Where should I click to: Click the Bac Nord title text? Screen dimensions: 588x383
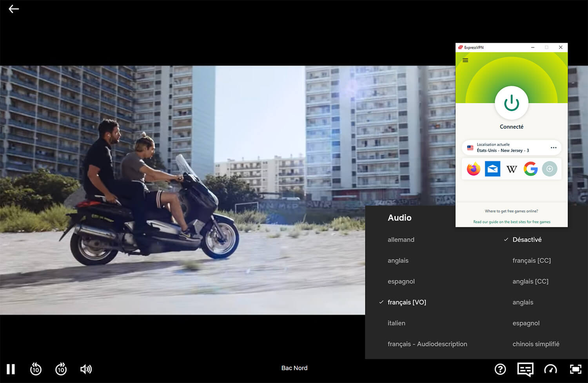point(294,368)
